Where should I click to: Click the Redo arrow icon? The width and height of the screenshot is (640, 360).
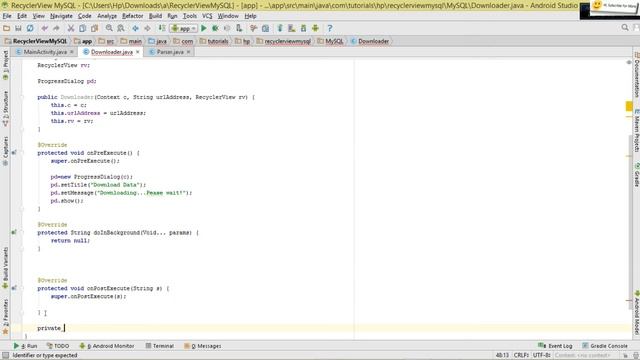pyautogui.click(x=56, y=28)
